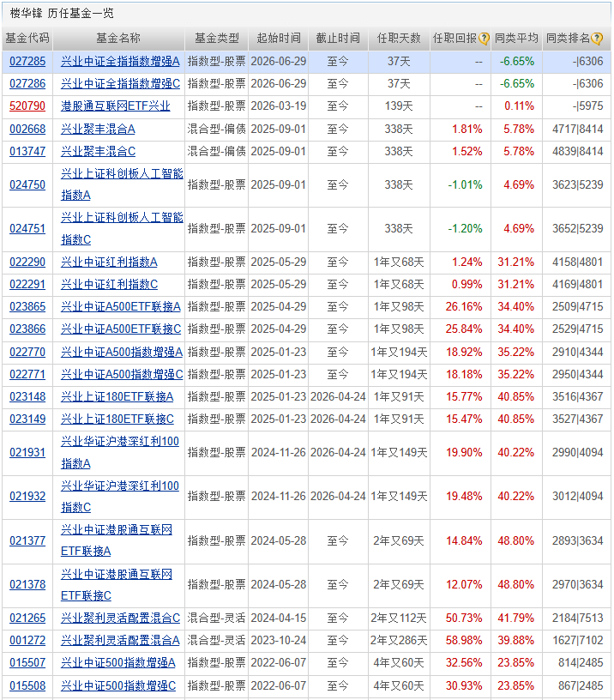The width and height of the screenshot is (614, 700).
Task: Open fund code link 022291
Action: (27, 285)
